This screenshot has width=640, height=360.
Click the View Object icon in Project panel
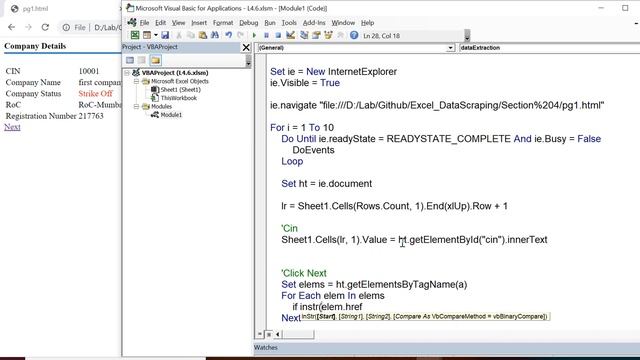click(x=142, y=60)
